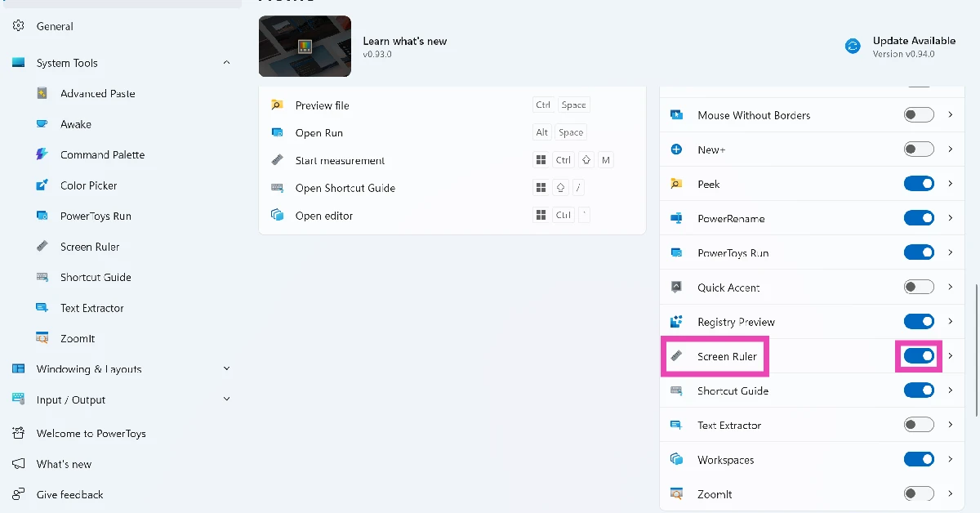The width and height of the screenshot is (980, 513).
Task: Click the Preview file shortcut icon
Action: (x=278, y=105)
